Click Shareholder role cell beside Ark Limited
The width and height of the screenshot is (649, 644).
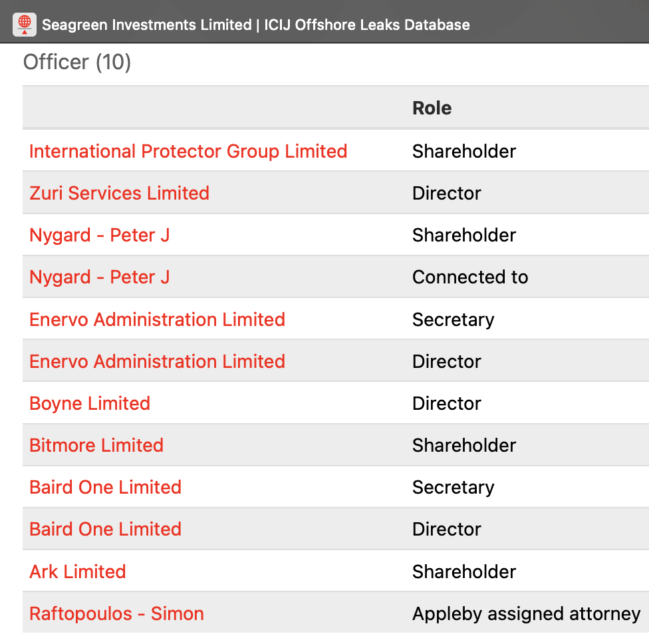(x=464, y=571)
